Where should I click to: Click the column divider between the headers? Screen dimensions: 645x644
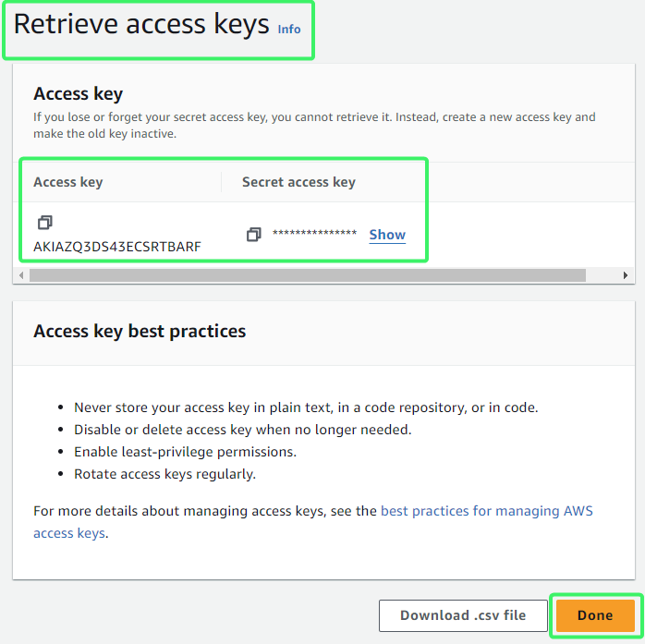[221, 182]
